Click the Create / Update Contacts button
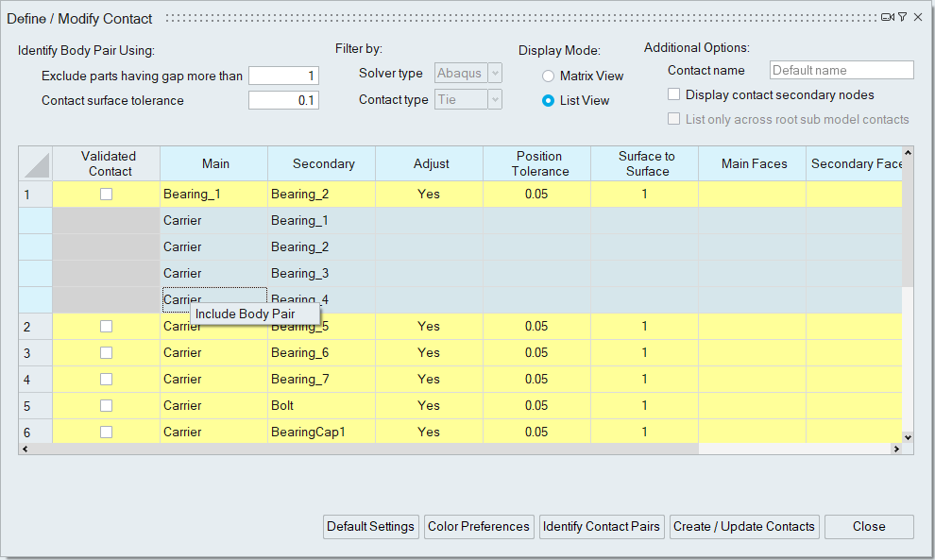 point(743,527)
